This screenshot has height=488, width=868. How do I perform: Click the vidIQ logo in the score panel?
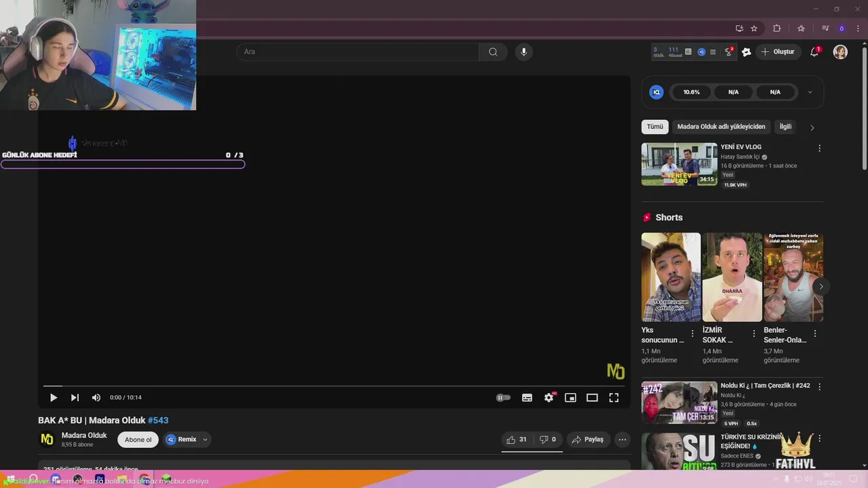[x=656, y=92]
